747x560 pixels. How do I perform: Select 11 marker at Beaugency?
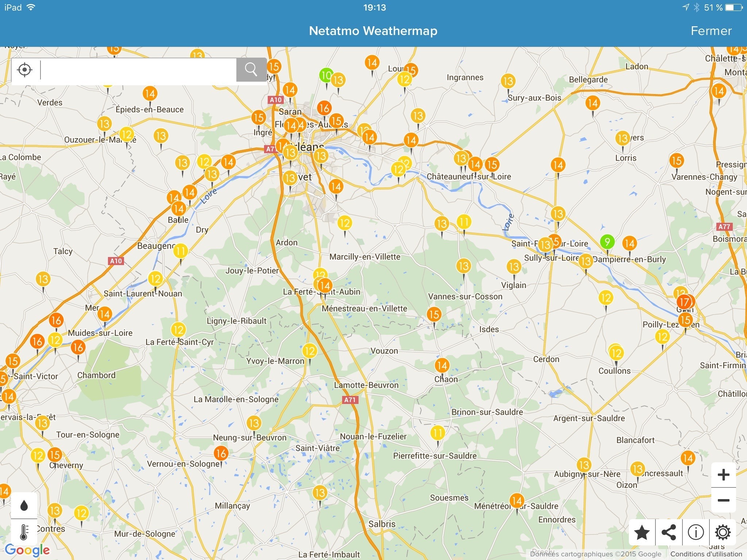click(180, 251)
